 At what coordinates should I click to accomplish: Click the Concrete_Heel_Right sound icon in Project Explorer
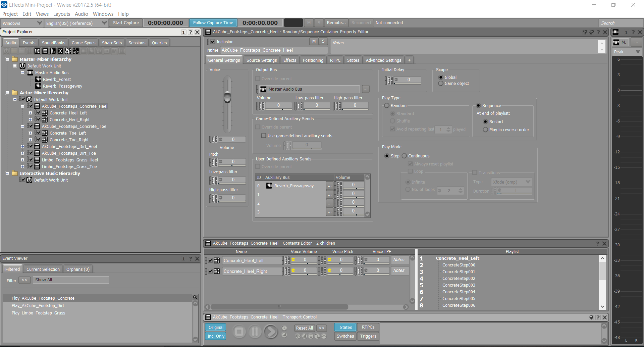coord(45,119)
